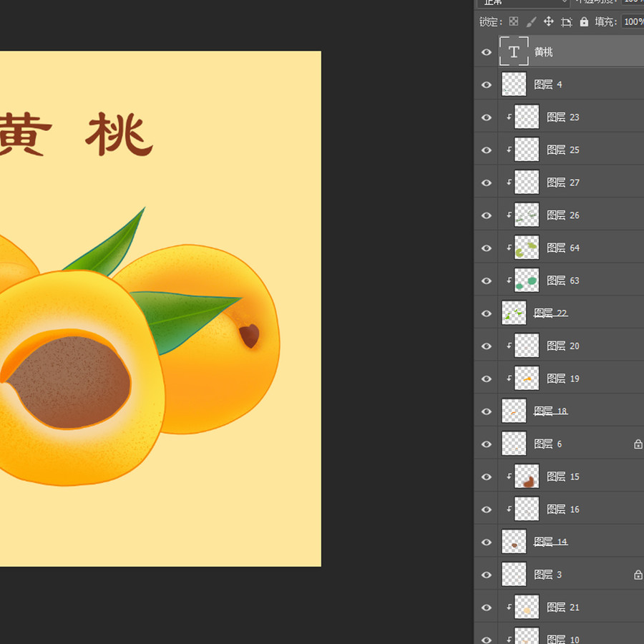Viewport: 644px width, 644px height.
Task: Click clipping mask arrow of 图层 23
Action: point(509,117)
